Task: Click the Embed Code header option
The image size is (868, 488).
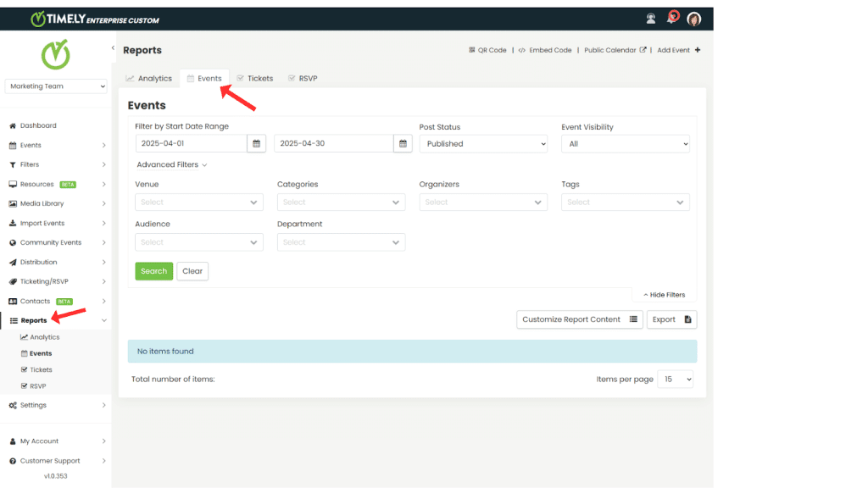Action: 547,50
